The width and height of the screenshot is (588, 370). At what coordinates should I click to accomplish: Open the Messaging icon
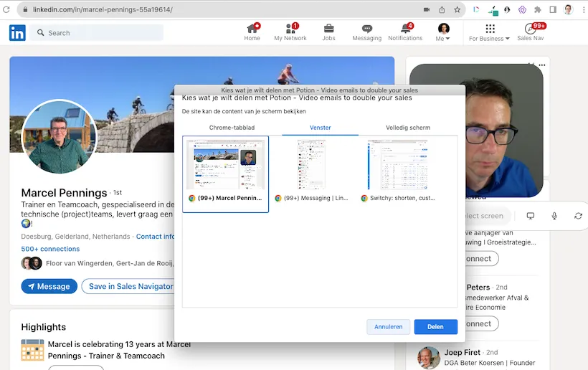click(x=366, y=32)
